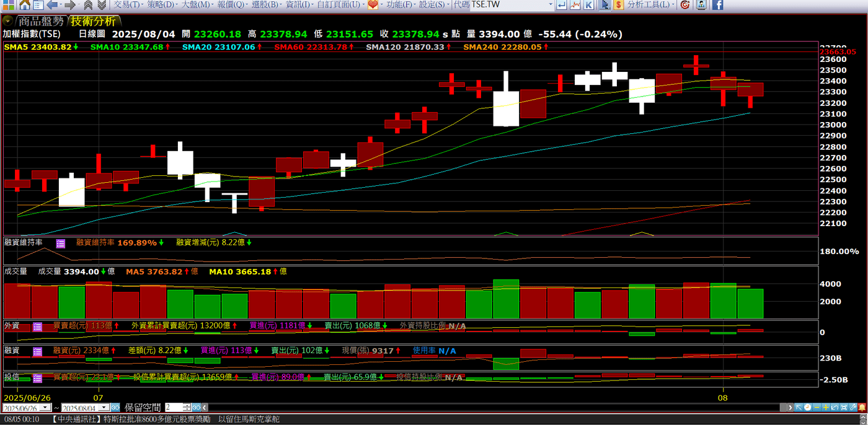Viewport: 868px width, 425px height.
Task: Click the red line trend chart icon
Action: click(575, 5)
